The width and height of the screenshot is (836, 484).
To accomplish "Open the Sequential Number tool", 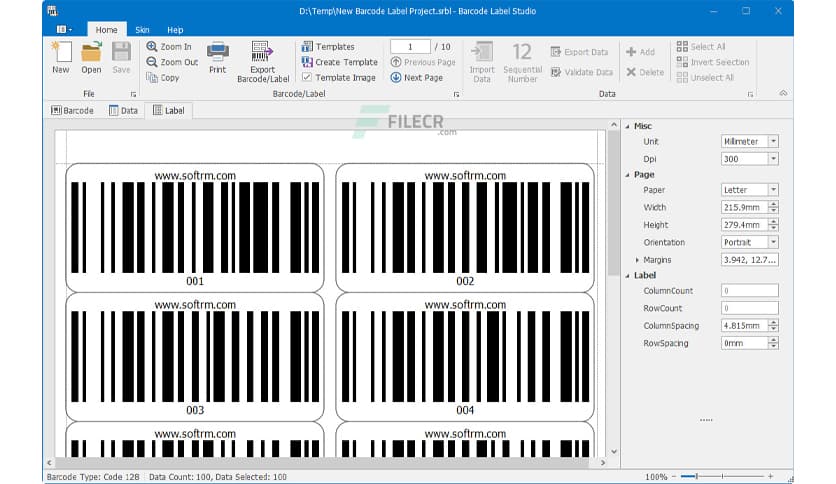I will (522, 62).
